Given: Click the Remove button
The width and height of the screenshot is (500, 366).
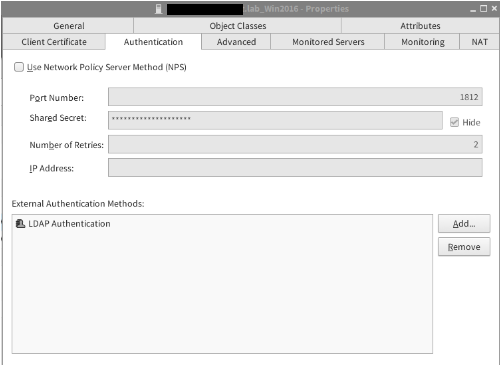Looking at the screenshot, I should point(464,247).
